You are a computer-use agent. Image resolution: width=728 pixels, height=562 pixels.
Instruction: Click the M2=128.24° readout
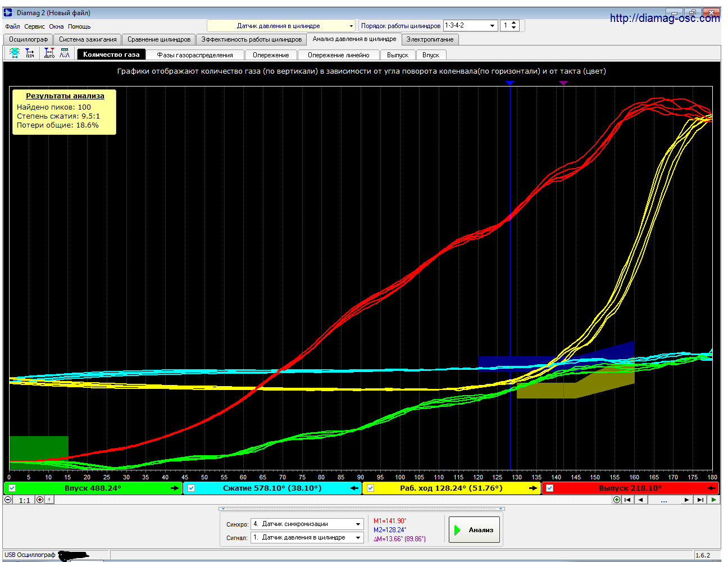(390, 530)
